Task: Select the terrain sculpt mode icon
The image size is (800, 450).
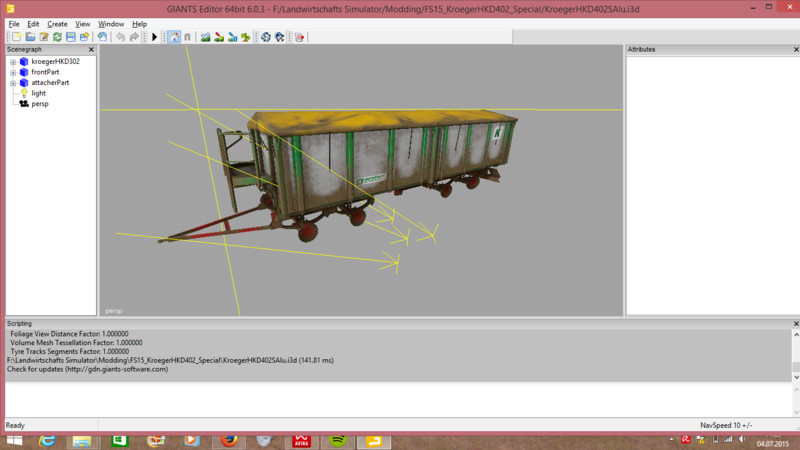Action: (x=206, y=37)
